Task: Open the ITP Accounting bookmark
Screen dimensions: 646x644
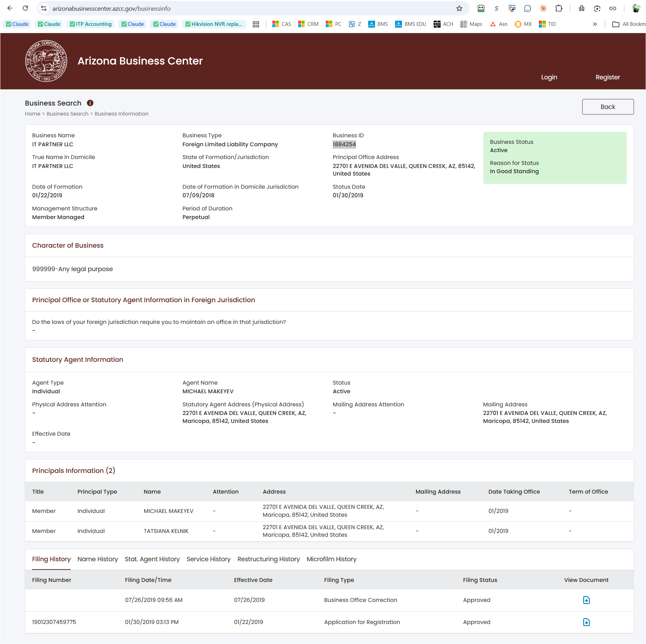Action: point(91,24)
